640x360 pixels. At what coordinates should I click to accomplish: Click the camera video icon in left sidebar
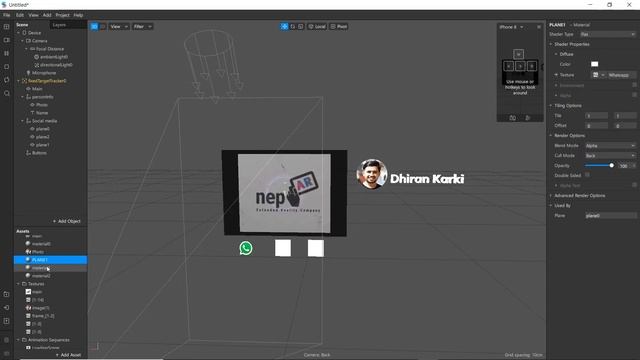[x=6, y=40]
